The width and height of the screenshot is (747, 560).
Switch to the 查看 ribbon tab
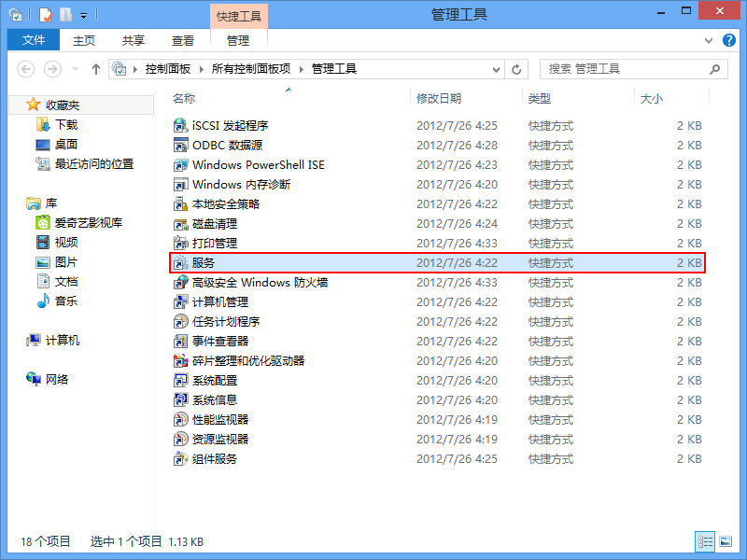(182, 40)
